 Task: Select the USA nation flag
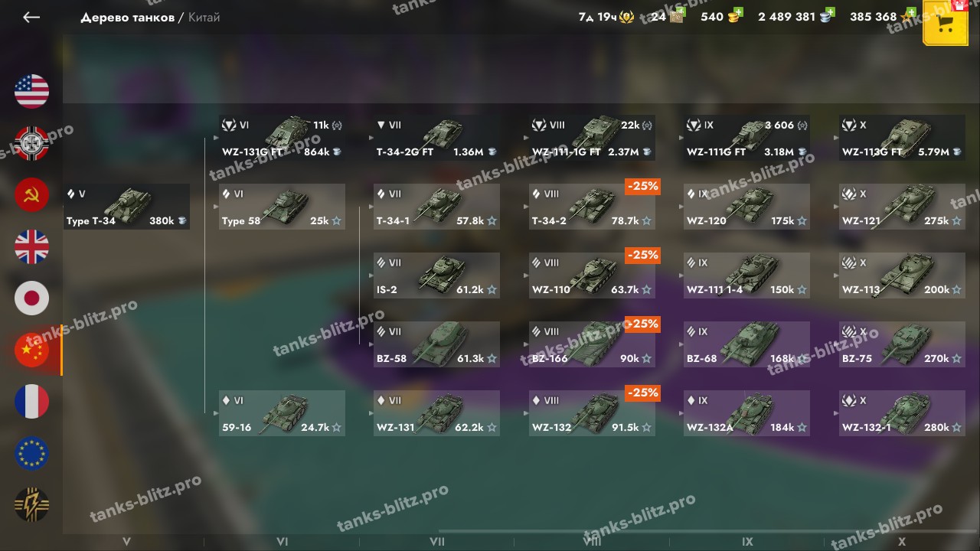31,91
